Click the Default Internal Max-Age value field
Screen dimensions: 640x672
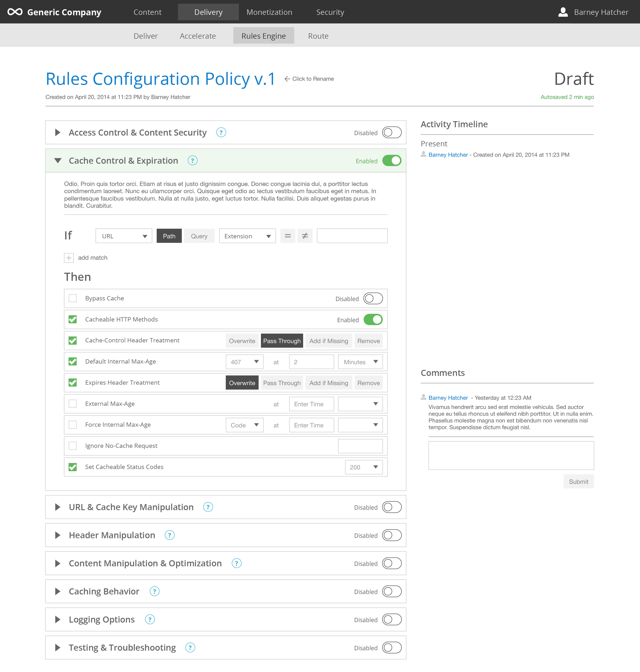click(312, 362)
